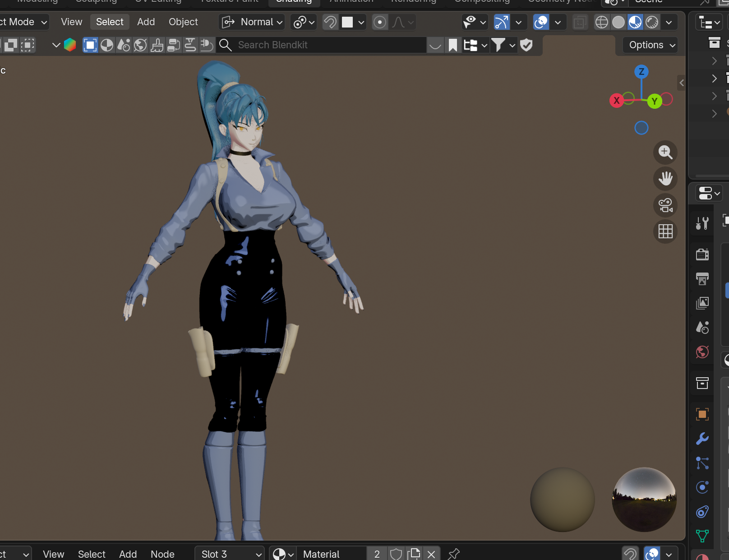The width and height of the screenshot is (729, 560).
Task: Open the Tool properties tab (wrench and screwdriver)
Action: pos(702,223)
